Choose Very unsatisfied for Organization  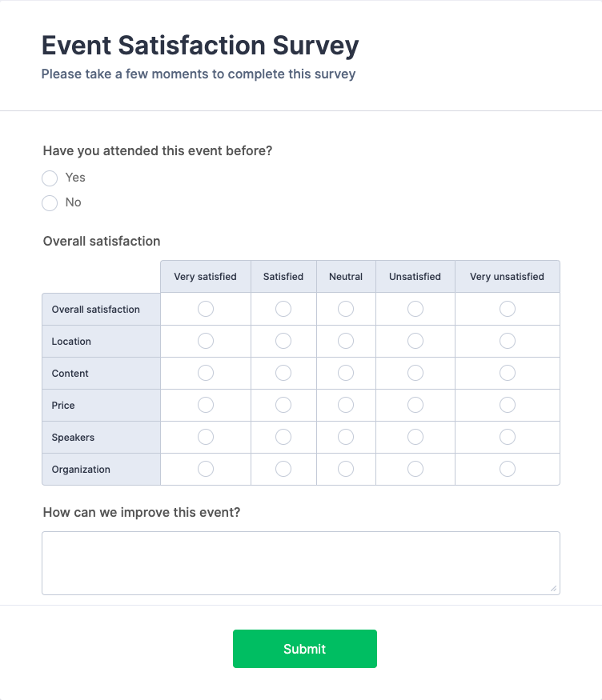(x=508, y=469)
